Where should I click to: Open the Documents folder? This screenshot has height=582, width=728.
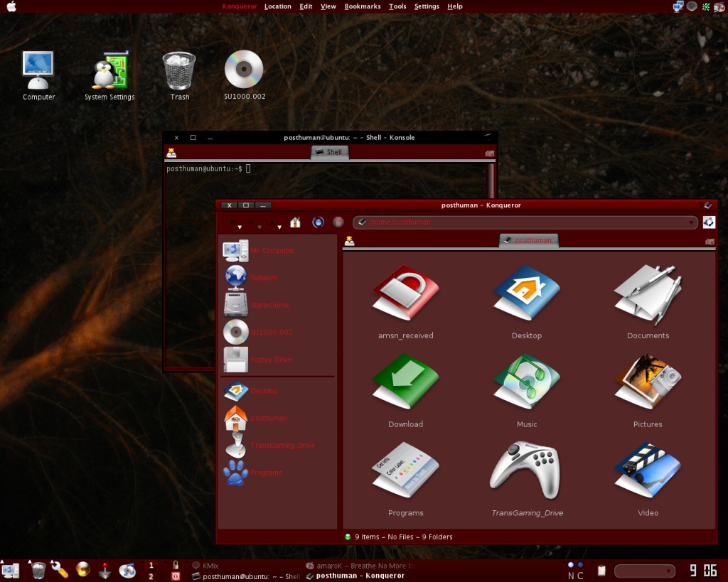point(648,302)
